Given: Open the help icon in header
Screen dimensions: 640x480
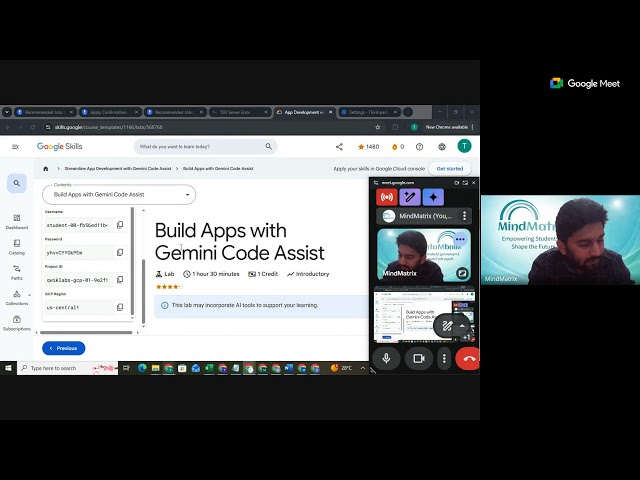Looking at the screenshot, I should point(419,146).
